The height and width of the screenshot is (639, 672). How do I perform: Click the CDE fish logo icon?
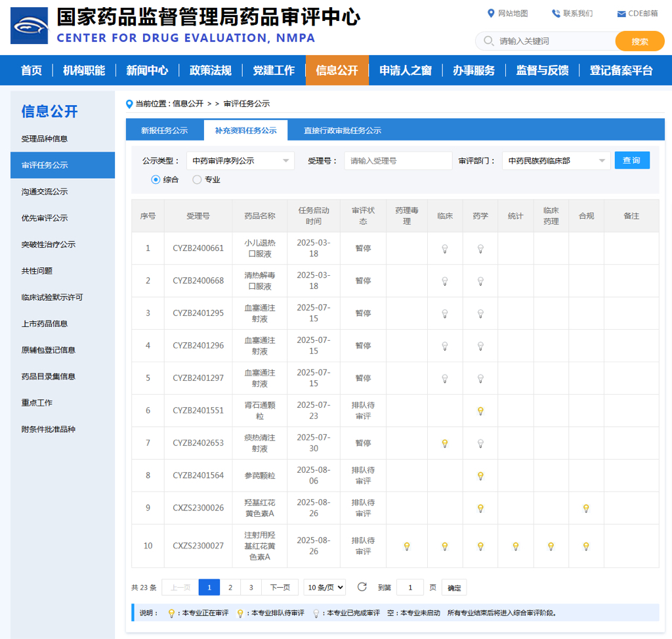[x=30, y=26]
